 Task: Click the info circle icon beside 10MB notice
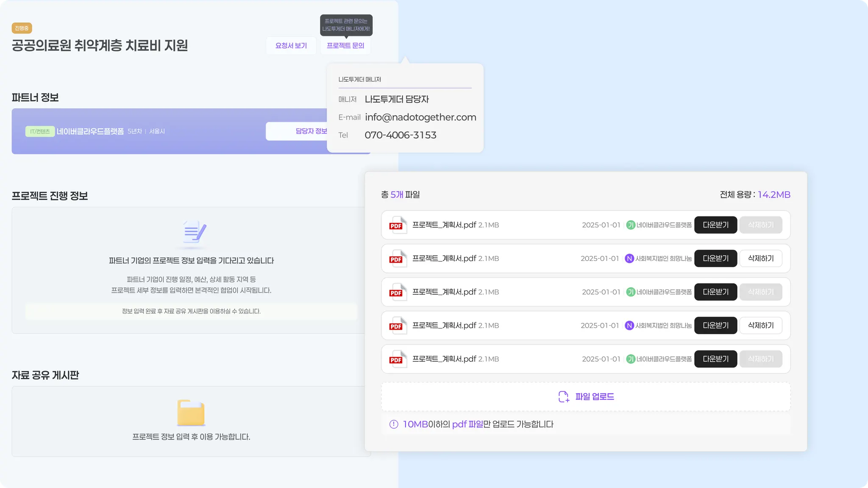tap(394, 424)
